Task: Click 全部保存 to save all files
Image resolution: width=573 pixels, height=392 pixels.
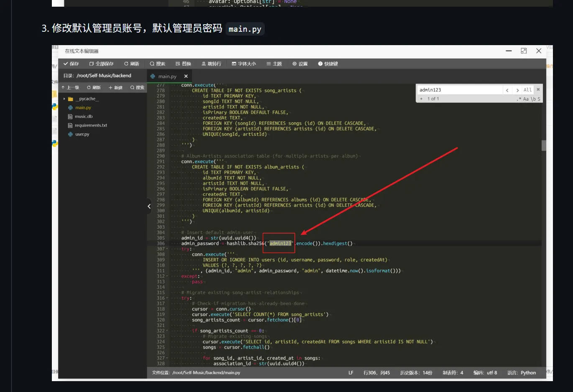Action: pyautogui.click(x=101, y=64)
